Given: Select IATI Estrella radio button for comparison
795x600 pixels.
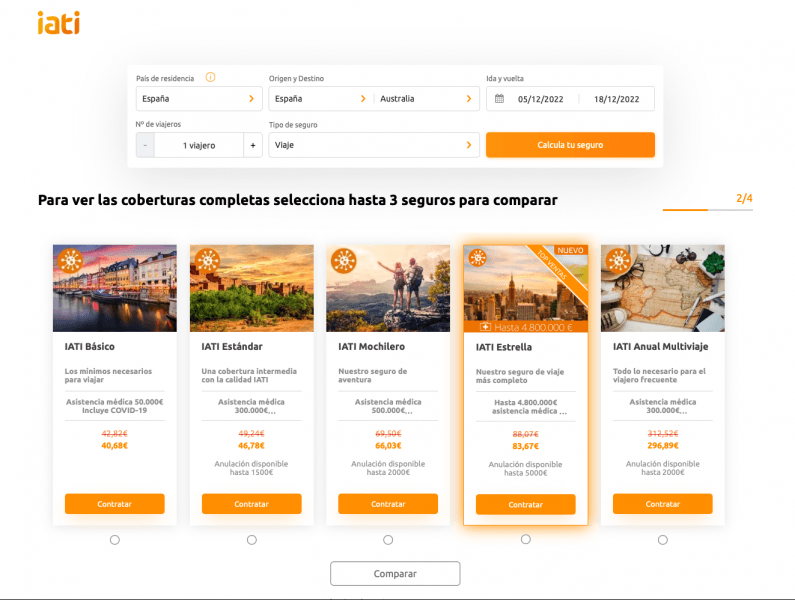Looking at the screenshot, I should coord(526,540).
